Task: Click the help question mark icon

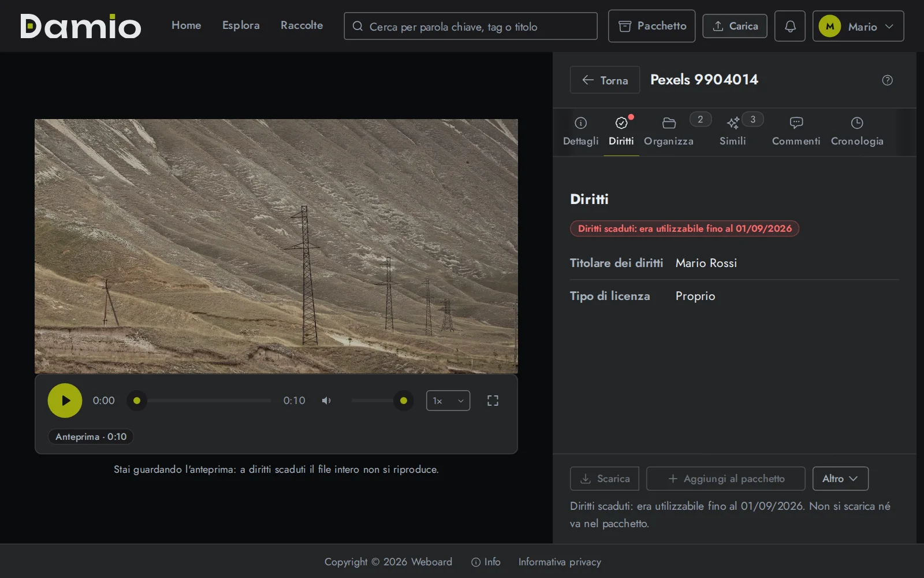Action: coord(888,80)
